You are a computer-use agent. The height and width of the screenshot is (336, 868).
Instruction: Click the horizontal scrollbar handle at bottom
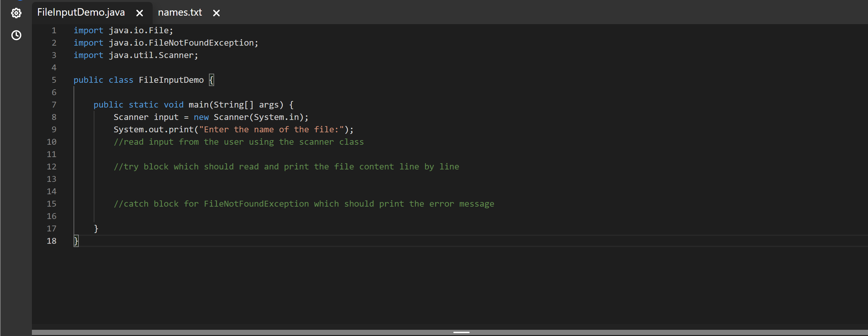tap(461, 332)
